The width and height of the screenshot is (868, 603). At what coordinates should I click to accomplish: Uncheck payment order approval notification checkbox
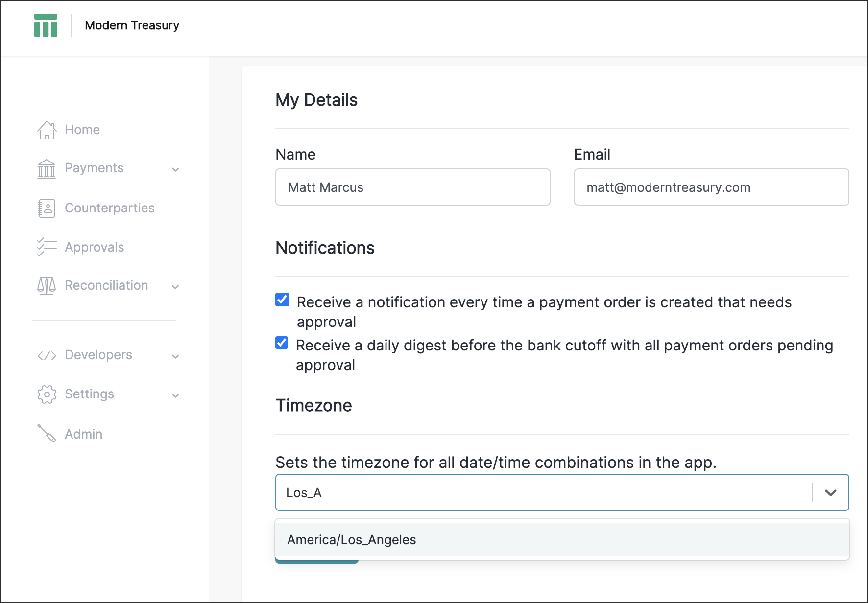pos(282,300)
